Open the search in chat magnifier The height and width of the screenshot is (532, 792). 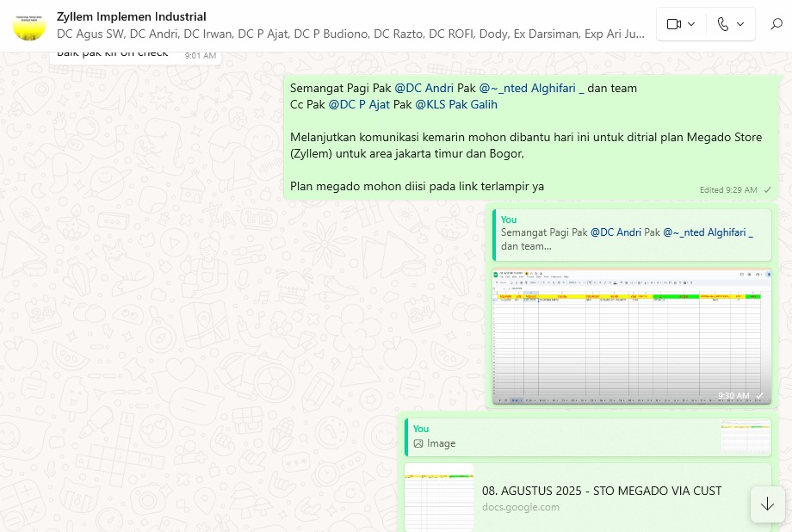776,24
